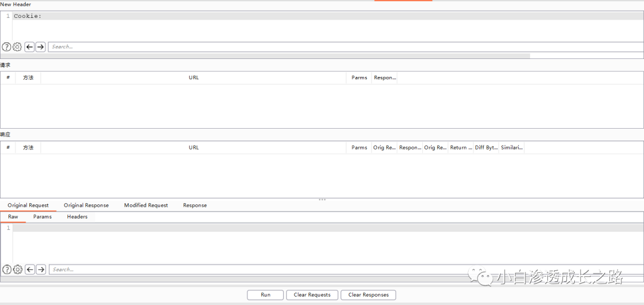
Task: Select the Raw sub-tab
Action: click(x=13, y=217)
